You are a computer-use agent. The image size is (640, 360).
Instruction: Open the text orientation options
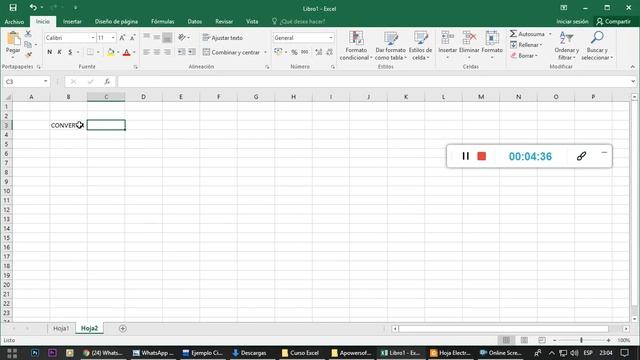(184, 38)
